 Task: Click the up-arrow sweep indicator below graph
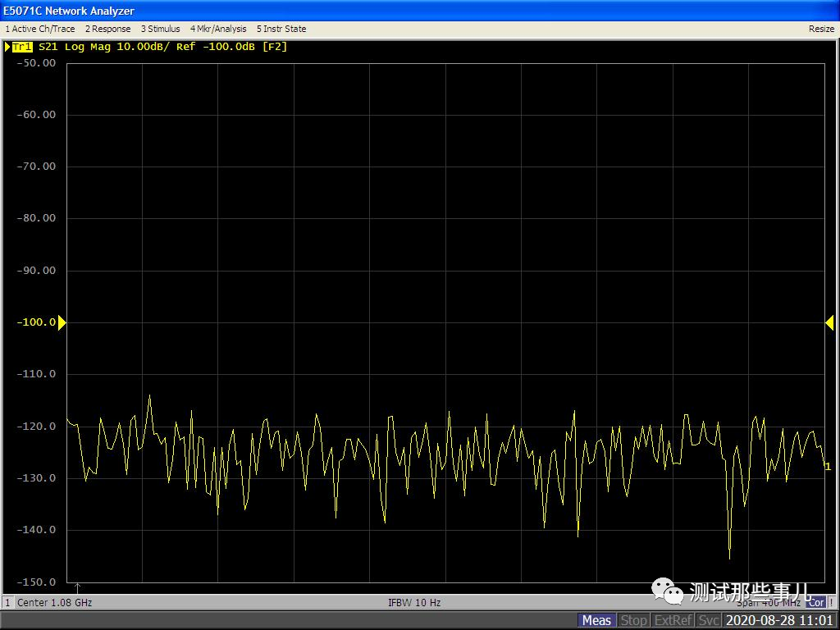[77, 587]
